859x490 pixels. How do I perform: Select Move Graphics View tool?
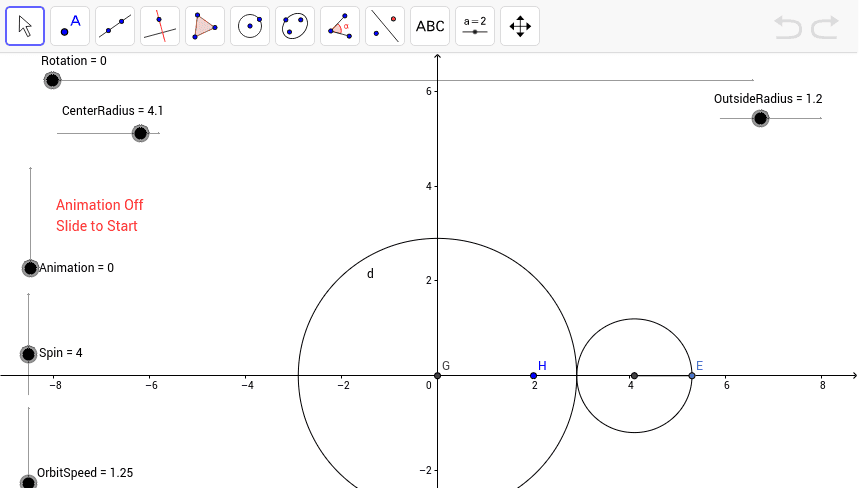point(519,26)
